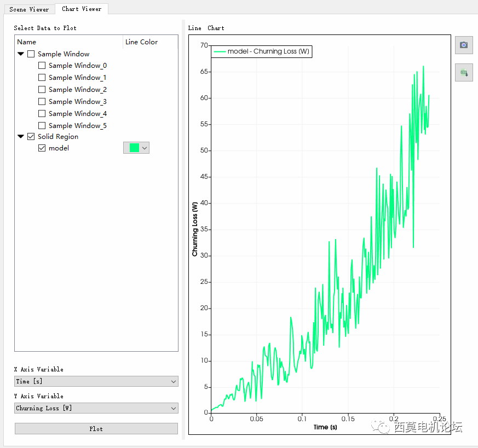Enable Sample Window_1 checkbox

click(42, 77)
